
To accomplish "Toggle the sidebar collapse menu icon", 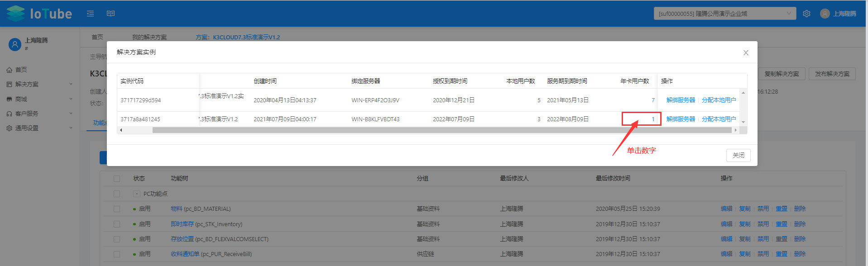I will coord(91,14).
